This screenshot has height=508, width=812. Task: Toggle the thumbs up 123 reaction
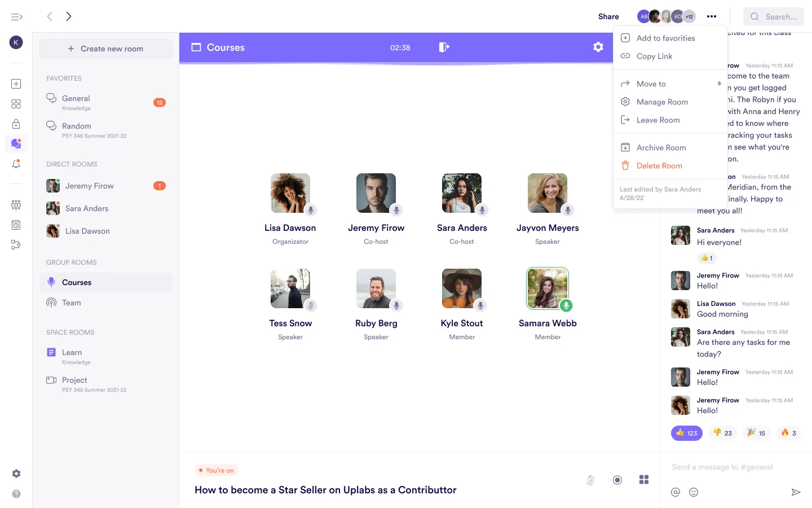click(686, 433)
